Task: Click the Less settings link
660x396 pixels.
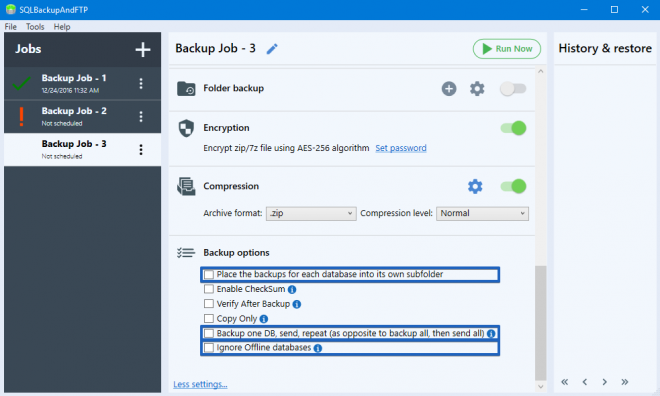Action: click(x=200, y=384)
